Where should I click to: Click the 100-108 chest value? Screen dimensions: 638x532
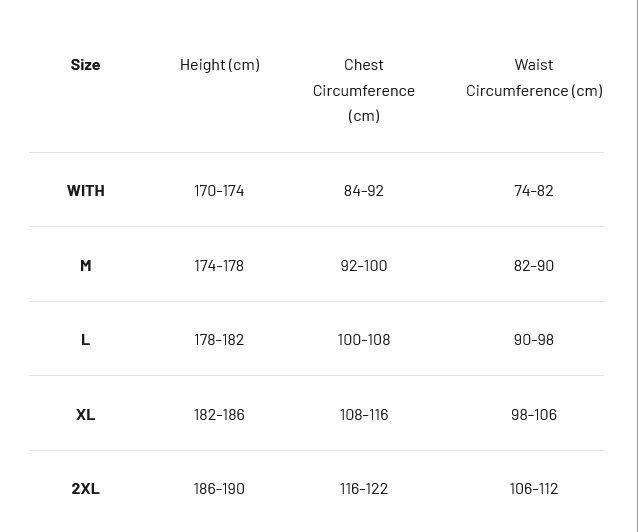click(x=363, y=339)
